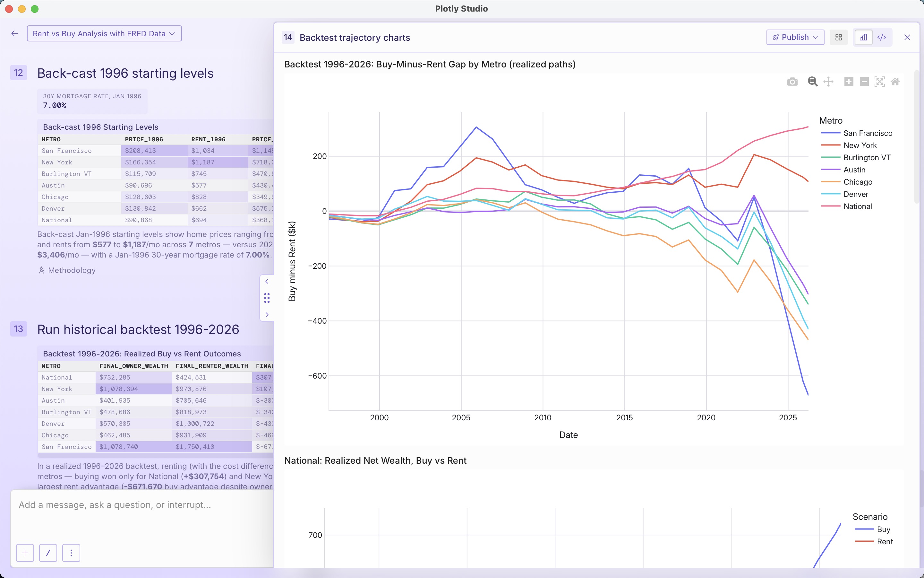Screen dimensions: 924x578
Task: Click the right panel vertical scrollbar
Action: coord(916,137)
